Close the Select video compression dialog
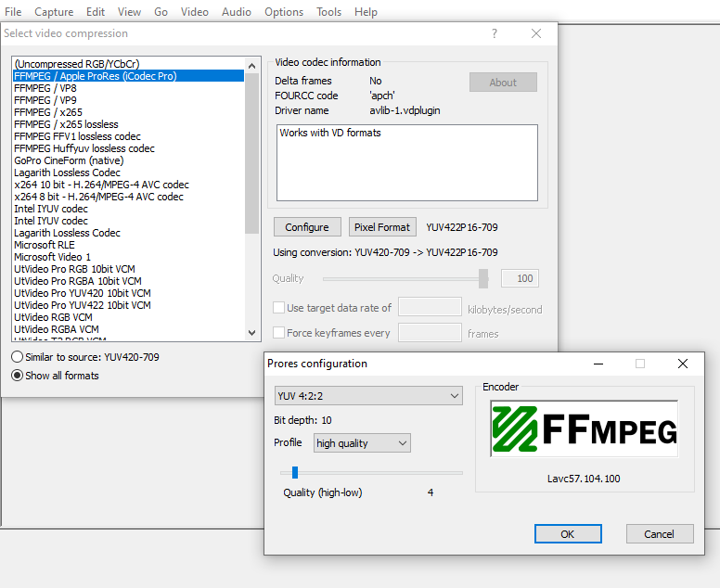 [x=536, y=33]
